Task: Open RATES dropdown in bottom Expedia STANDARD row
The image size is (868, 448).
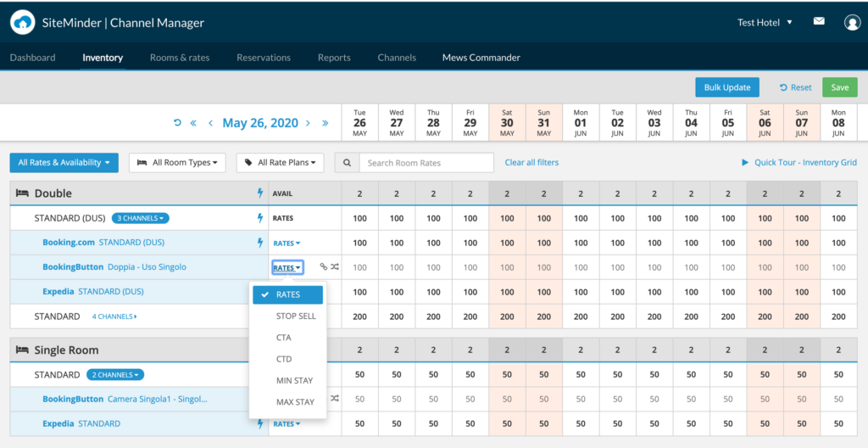Action: (287, 423)
